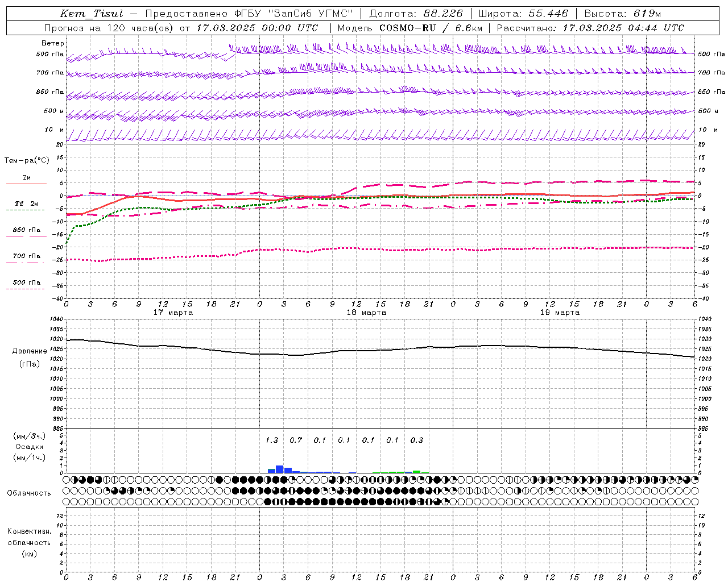Click the 700 гПа temperature legend entry
The width and height of the screenshot is (728, 582).
[x=27, y=256]
